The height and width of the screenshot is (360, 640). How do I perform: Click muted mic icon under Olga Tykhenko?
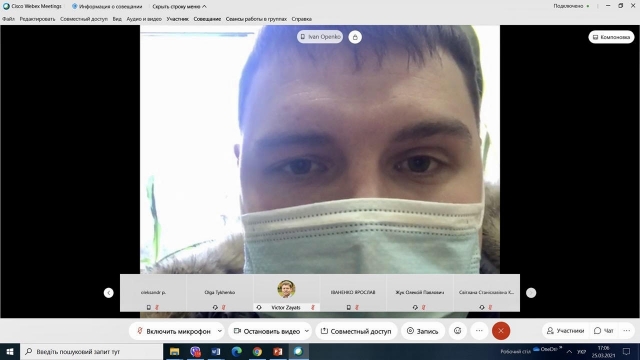[223, 307]
